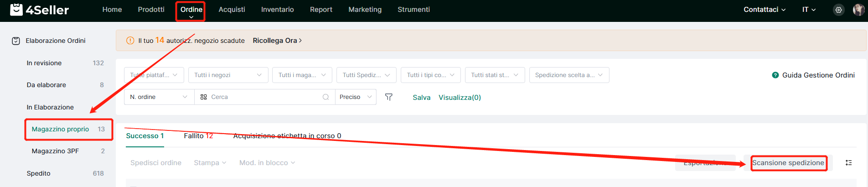
Task: Click the Elaborazione Ordini sidebar icon
Action: 16,41
